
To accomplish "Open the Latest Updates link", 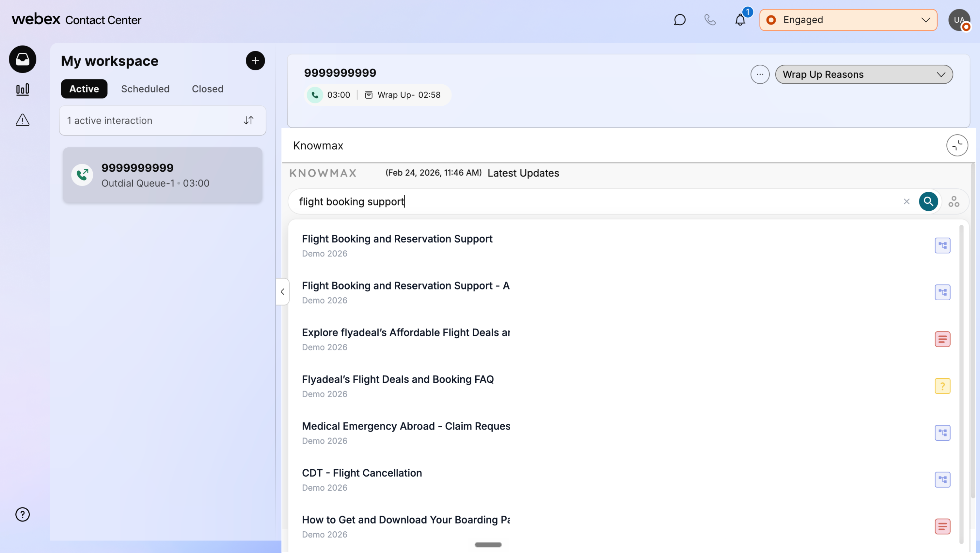I will click(x=523, y=173).
